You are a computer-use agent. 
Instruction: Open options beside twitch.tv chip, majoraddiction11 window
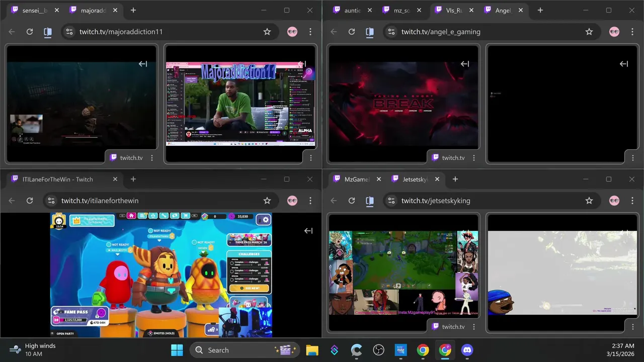pyautogui.click(x=152, y=158)
